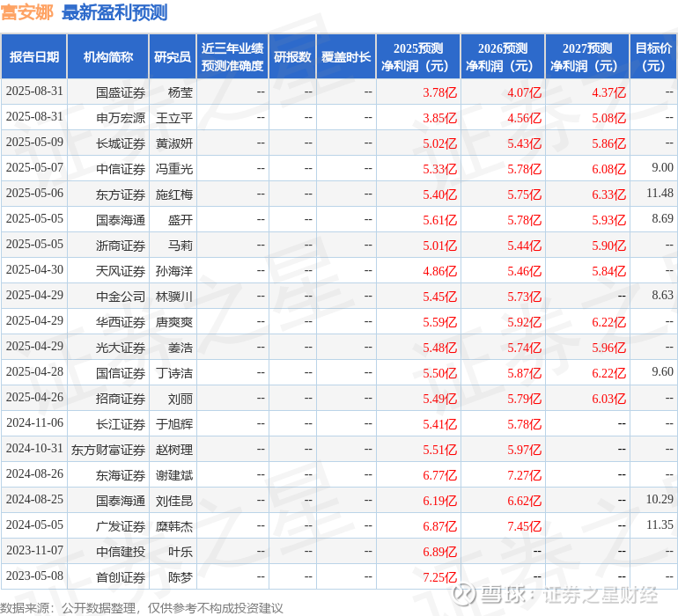Click the target price 8.69
This screenshot has height=616, width=678.
click(662, 218)
